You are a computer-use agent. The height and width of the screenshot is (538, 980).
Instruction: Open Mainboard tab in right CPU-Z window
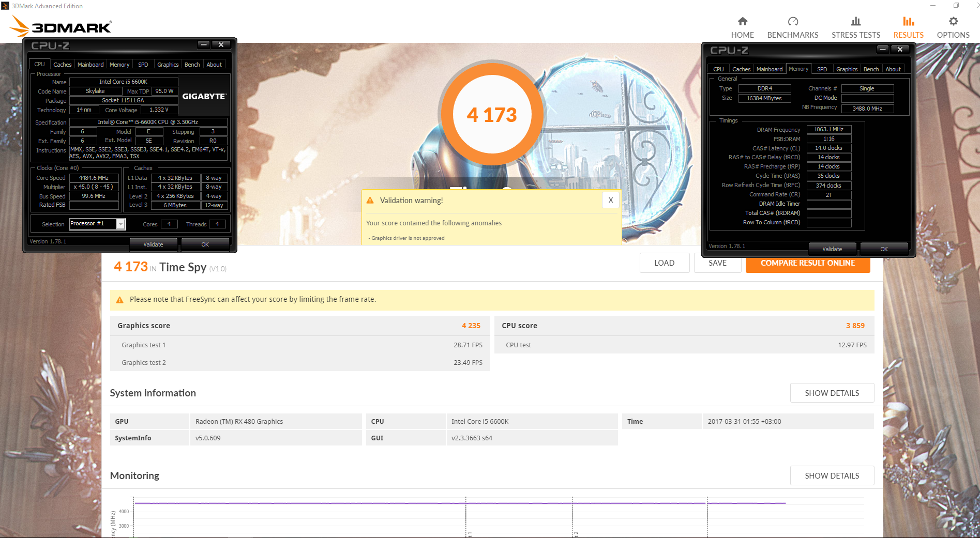click(x=770, y=69)
